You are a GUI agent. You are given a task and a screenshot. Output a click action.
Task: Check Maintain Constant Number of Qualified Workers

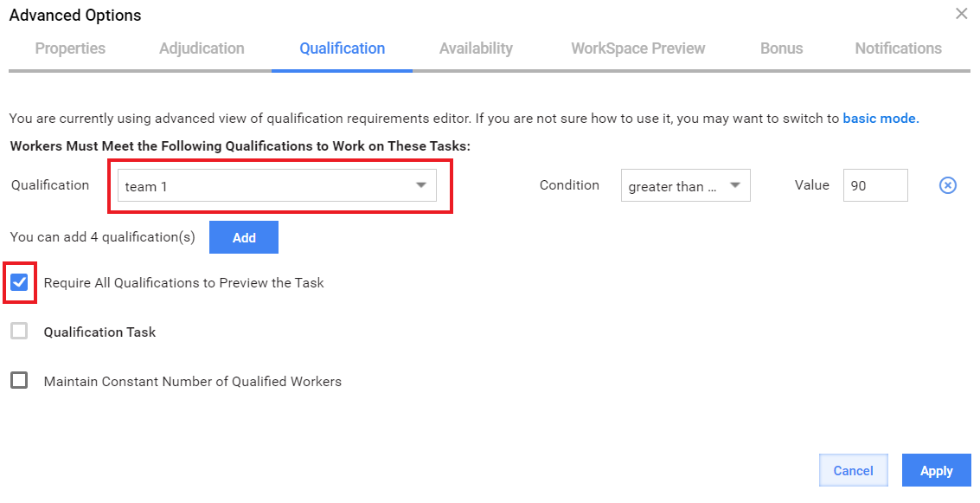(19, 380)
